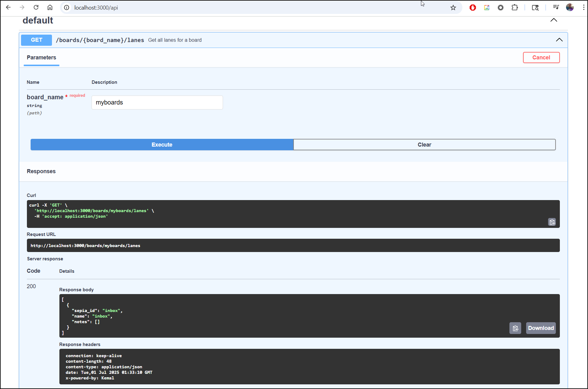Bookmark this page with star icon
The height and width of the screenshot is (389, 588).
[453, 8]
